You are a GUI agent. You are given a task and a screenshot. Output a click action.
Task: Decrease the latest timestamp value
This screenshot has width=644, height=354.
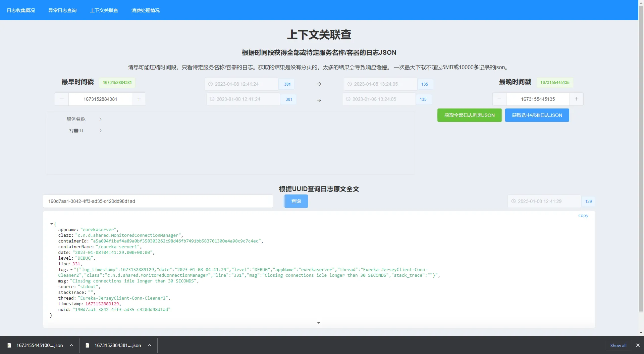tap(499, 99)
